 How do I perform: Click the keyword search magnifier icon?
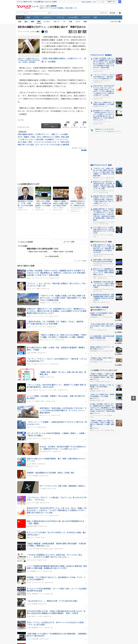click(49, 13)
